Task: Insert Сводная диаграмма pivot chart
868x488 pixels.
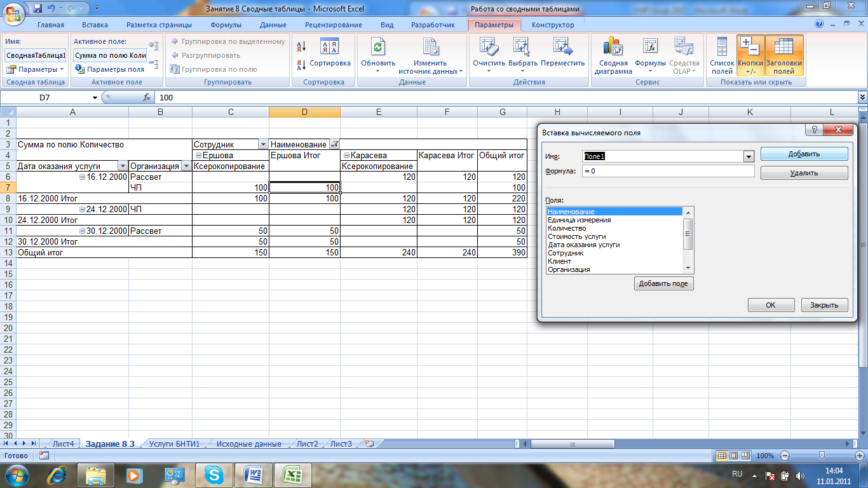Action: click(x=613, y=55)
